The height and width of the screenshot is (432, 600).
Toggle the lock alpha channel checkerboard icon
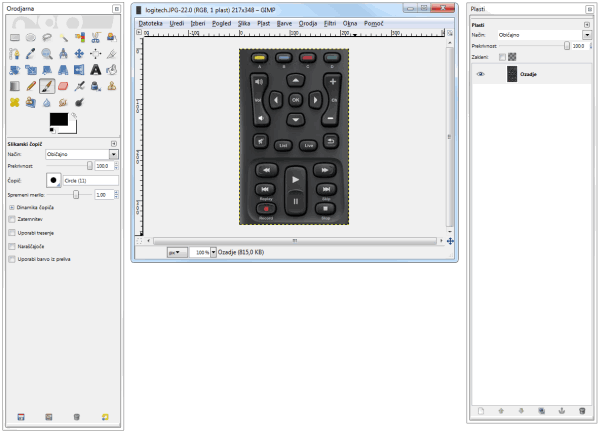pyautogui.click(x=512, y=57)
